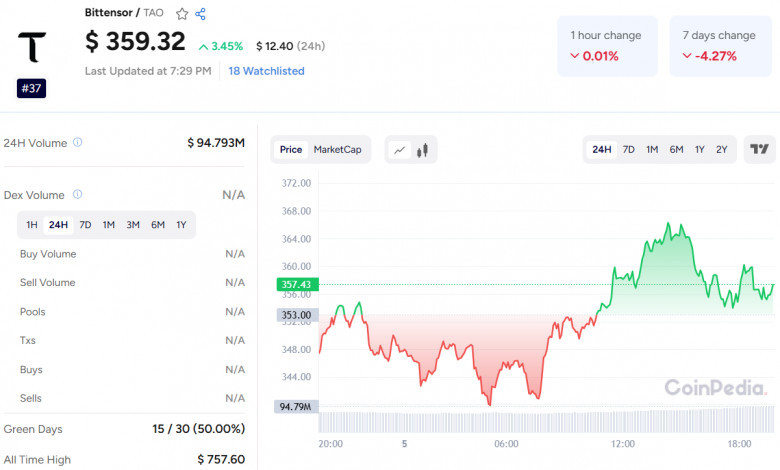Click the 1 hour change card
Image resolution: width=780 pixels, height=470 pixels.
click(607, 46)
